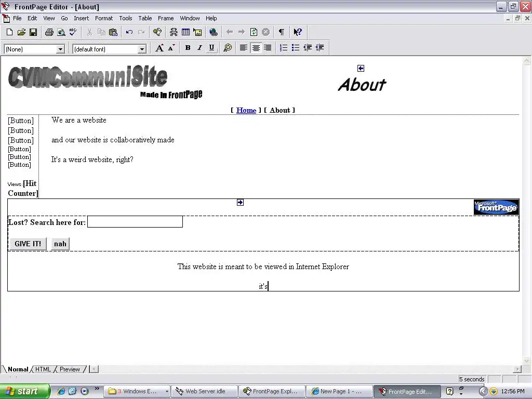Viewport: 532px width, 399px height.
Task: Paste using the clipboard icon
Action: [x=113, y=32]
